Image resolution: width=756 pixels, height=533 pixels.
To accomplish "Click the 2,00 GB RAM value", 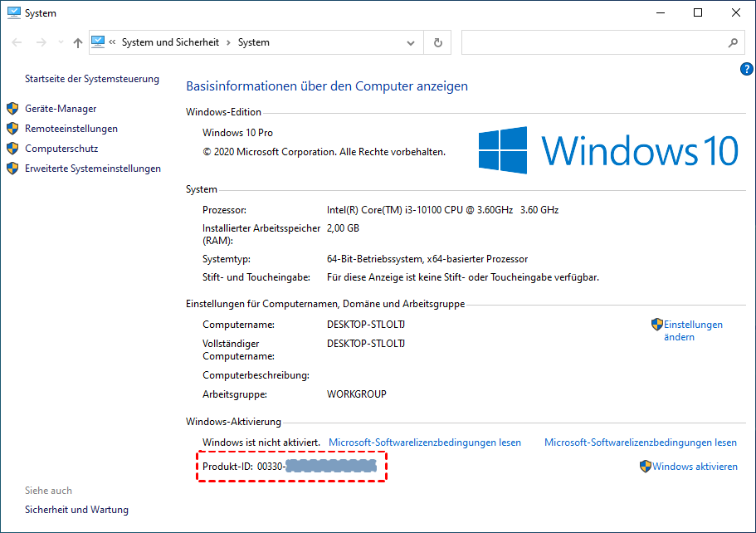I will [343, 228].
